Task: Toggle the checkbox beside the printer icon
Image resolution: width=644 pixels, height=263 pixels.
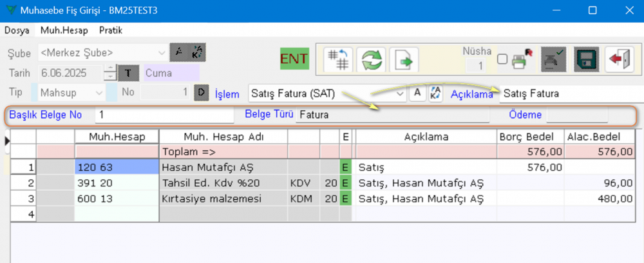Action: (x=502, y=59)
